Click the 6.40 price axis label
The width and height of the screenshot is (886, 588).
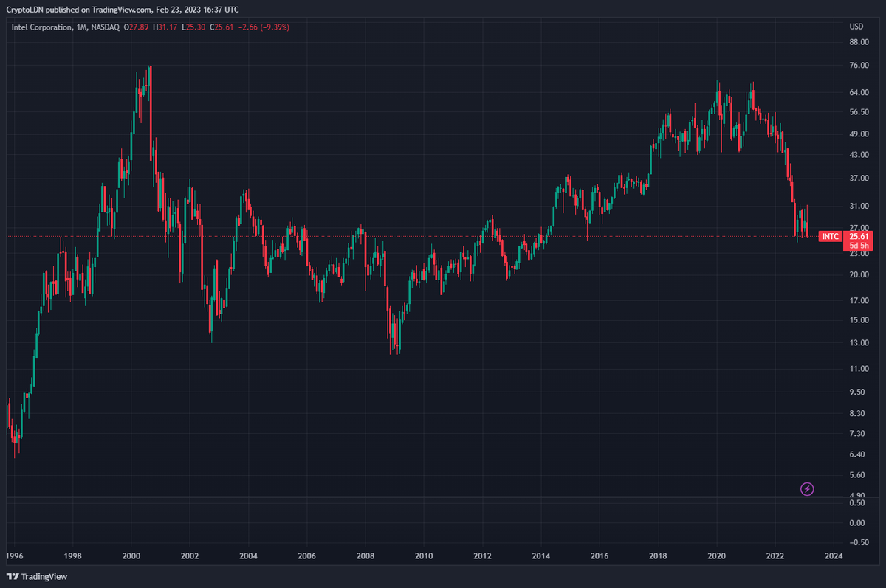[856, 454]
